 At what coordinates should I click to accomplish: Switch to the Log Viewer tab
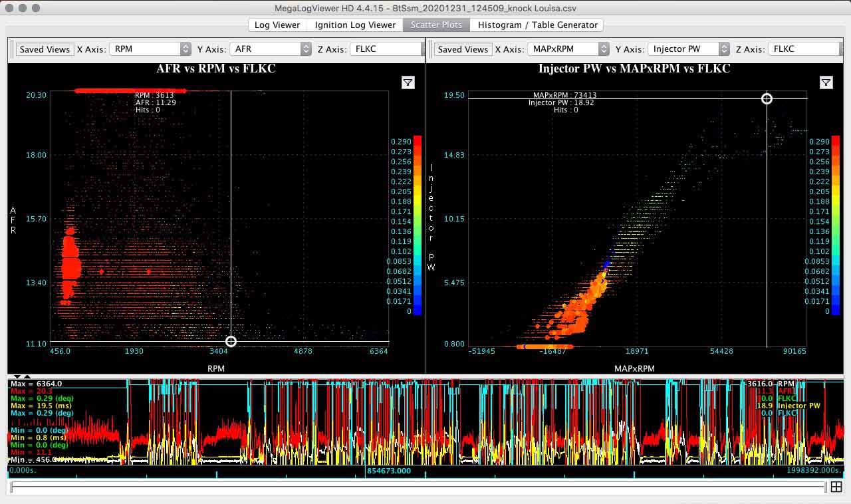pyautogui.click(x=277, y=25)
